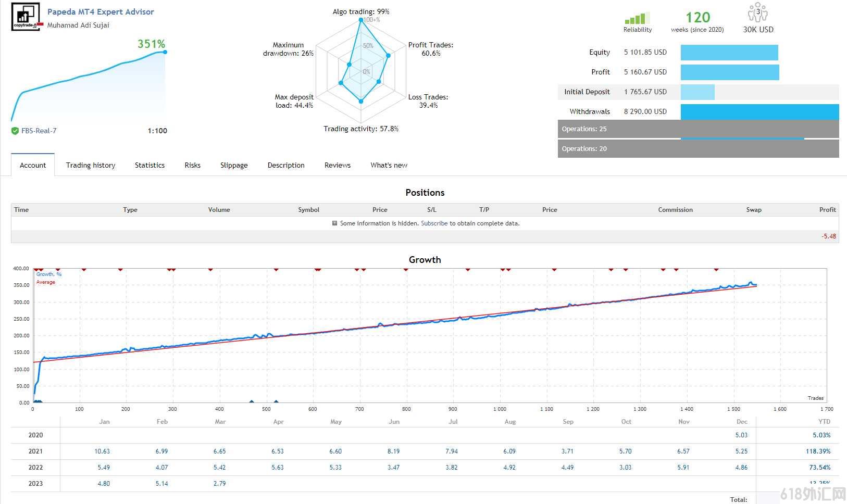Click the 2021 YTD value 118.39%

(818, 451)
